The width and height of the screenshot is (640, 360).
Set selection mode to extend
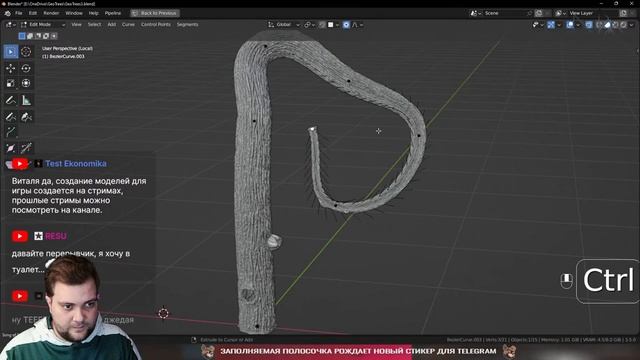[30, 36]
